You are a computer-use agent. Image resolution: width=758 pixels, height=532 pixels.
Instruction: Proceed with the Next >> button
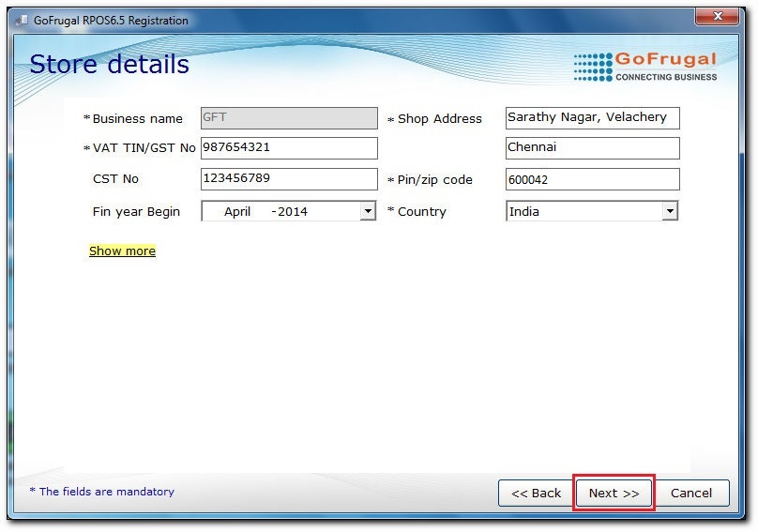click(x=614, y=493)
